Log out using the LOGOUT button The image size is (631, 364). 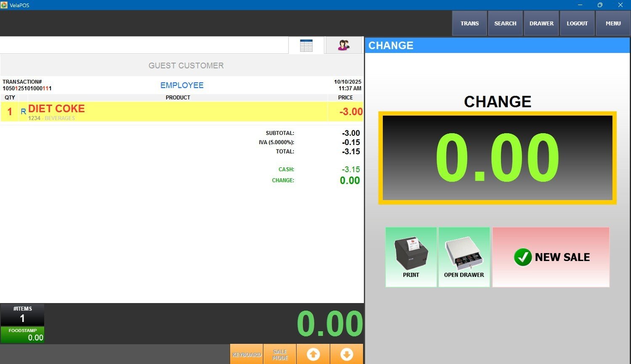(x=577, y=24)
